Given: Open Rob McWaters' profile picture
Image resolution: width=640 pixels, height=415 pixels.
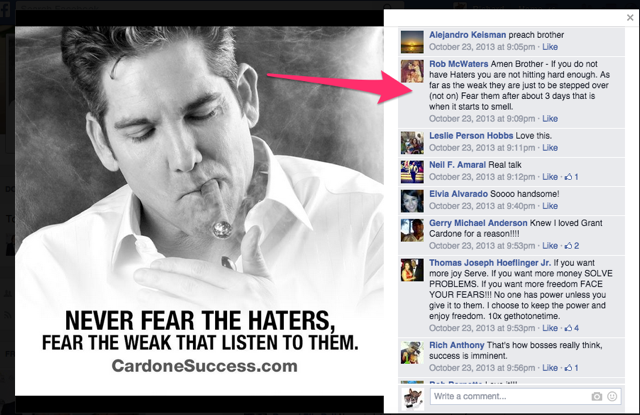Looking at the screenshot, I should (x=412, y=71).
